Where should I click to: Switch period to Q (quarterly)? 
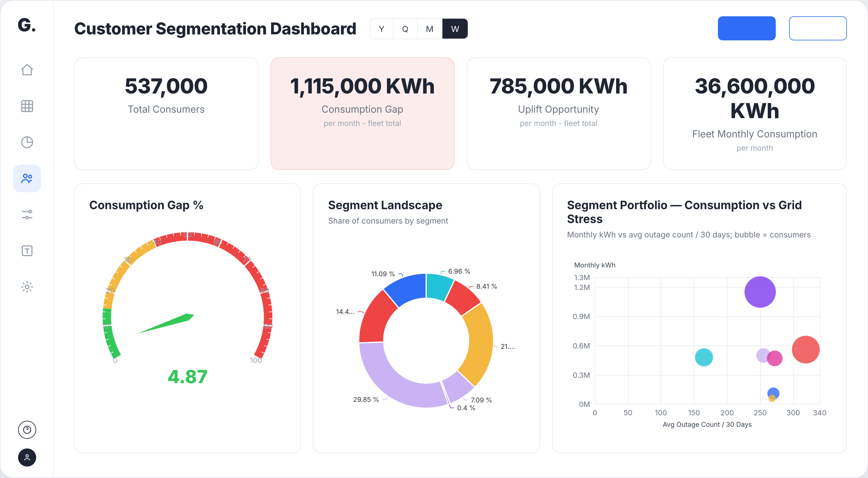[405, 29]
